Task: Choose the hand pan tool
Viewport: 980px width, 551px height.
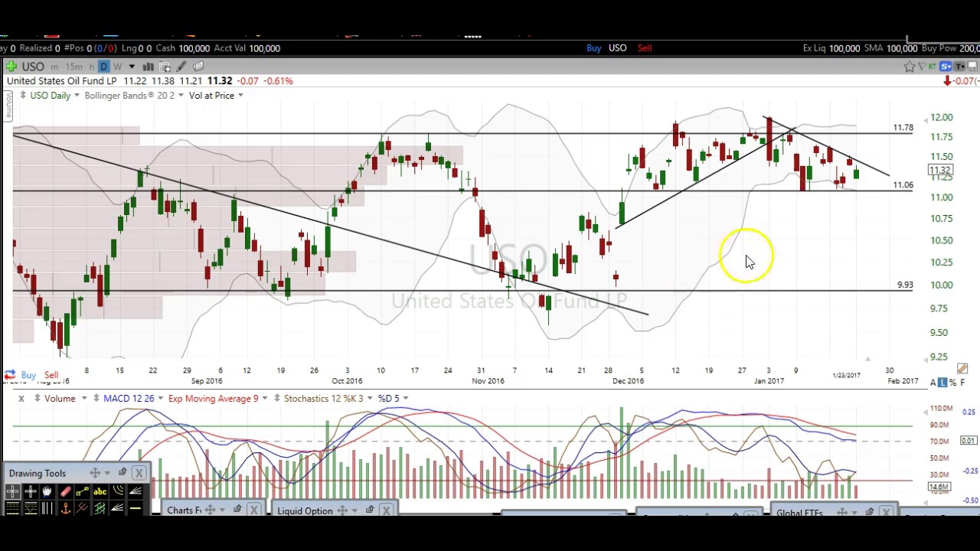Action: [47, 491]
